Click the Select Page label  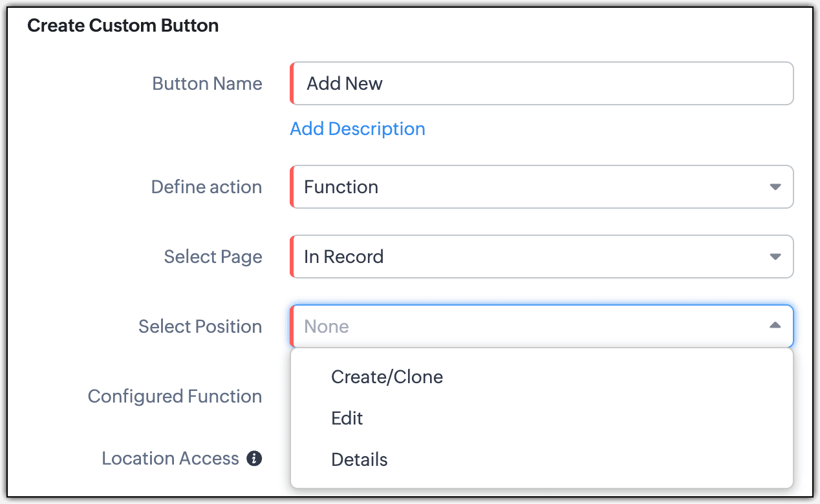tap(213, 257)
